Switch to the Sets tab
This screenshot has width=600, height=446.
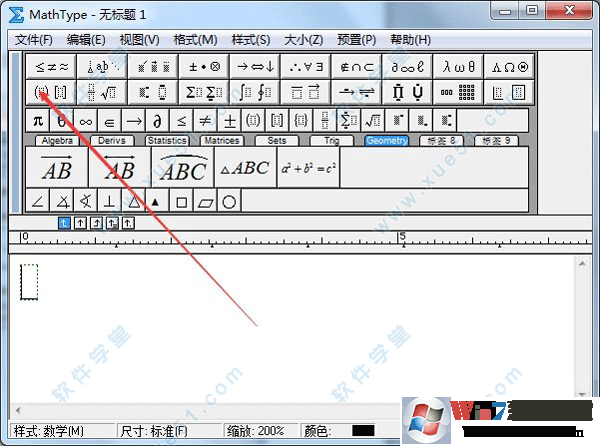tap(277, 141)
